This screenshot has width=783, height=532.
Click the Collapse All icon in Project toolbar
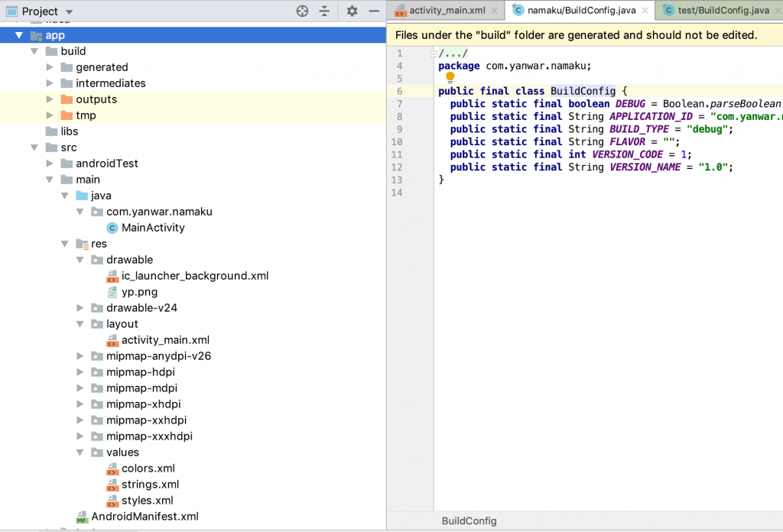tap(323, 11)
